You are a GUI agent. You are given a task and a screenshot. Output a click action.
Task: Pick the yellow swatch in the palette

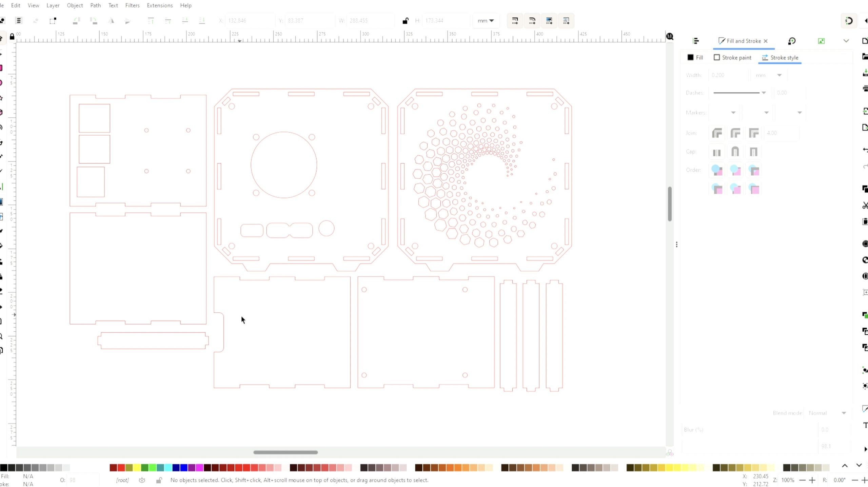[x=137, y=468]
